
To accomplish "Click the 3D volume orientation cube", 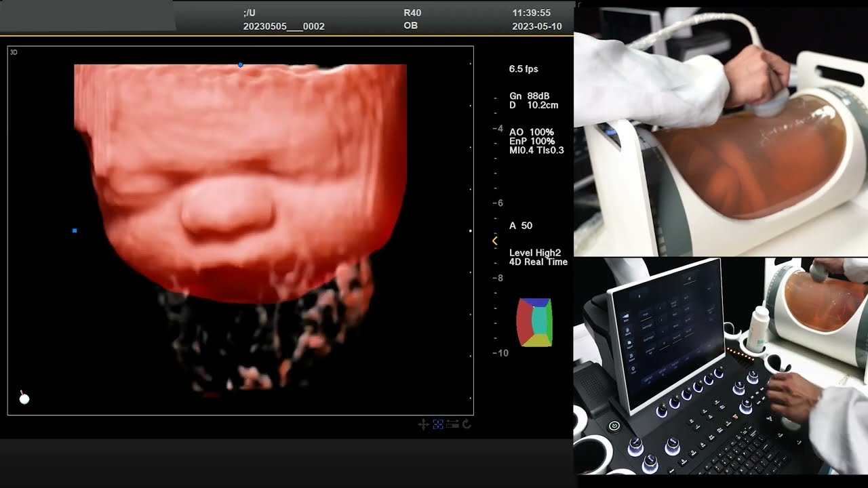I will (x=534, y=323).
